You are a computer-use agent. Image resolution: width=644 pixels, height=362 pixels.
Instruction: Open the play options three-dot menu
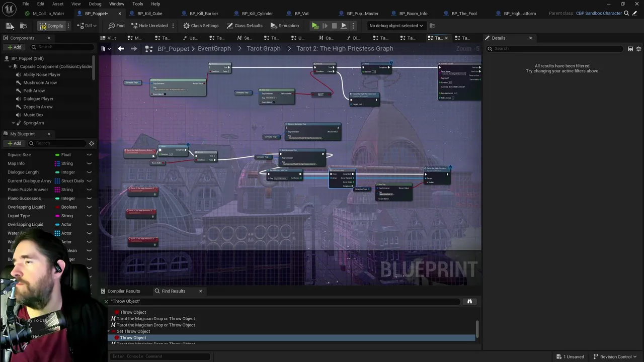click(353, 26)
